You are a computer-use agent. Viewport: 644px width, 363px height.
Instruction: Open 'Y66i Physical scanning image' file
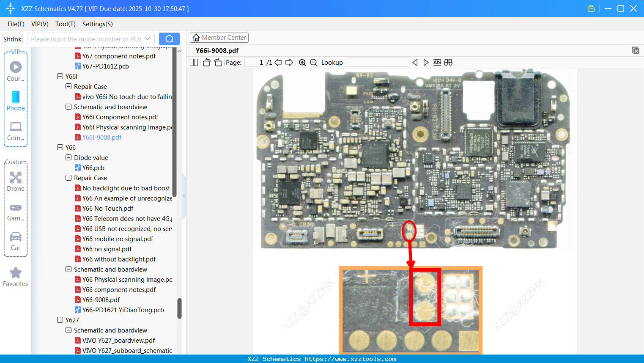[127, 127]
